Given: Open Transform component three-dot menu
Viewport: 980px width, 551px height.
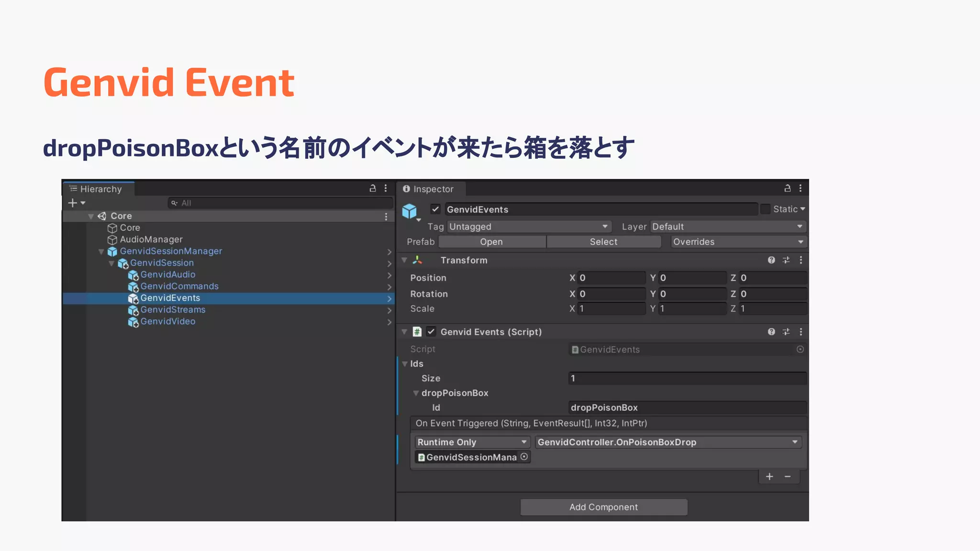Looking at the screenshot, I should pos(801,260).
